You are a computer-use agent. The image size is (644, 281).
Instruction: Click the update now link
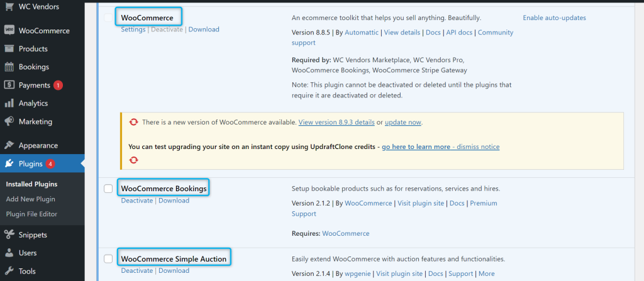(x=402, y=122)
